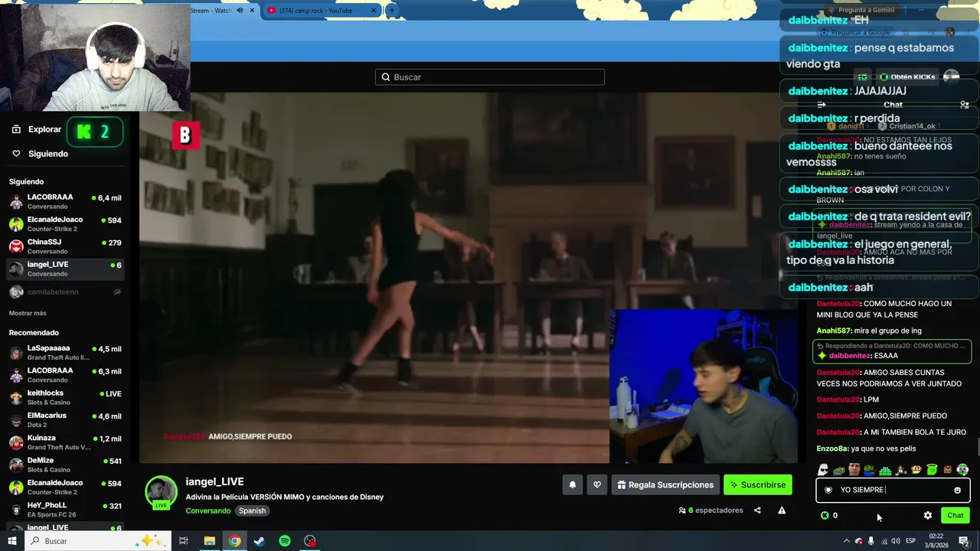Open the emoji picker in chat input
The width and height of the screenshot is (980, 551).
point(957,490)
